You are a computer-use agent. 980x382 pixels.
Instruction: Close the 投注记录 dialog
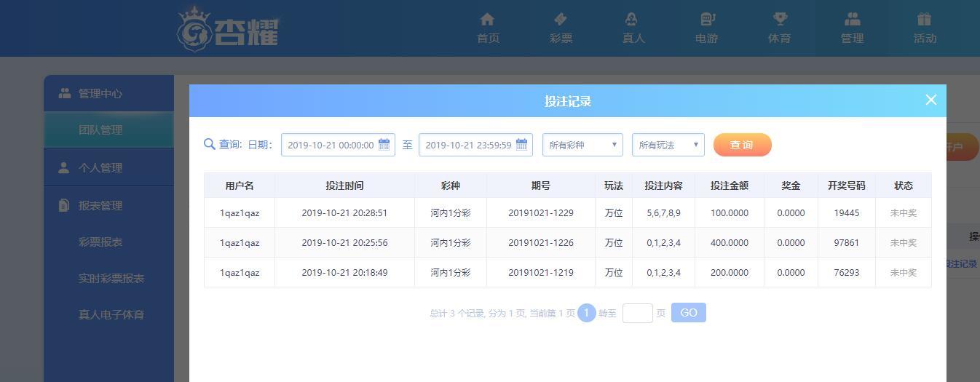[x=930, y=100]
